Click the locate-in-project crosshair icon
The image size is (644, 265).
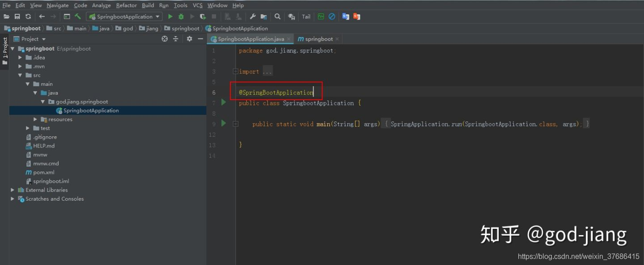coord(165,39)
